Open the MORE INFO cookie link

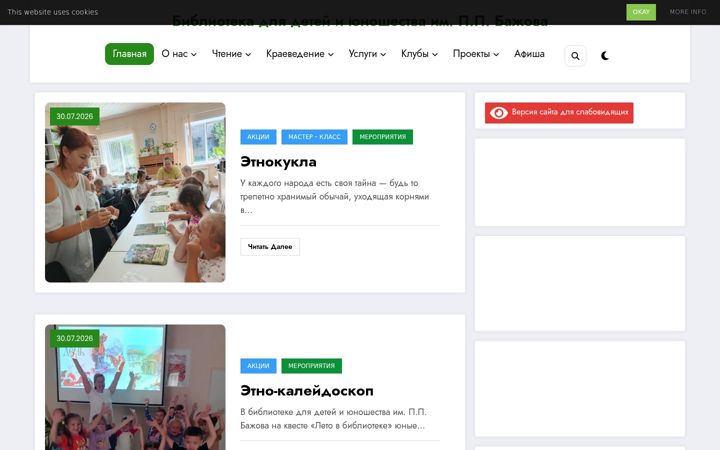pos(688,12)
